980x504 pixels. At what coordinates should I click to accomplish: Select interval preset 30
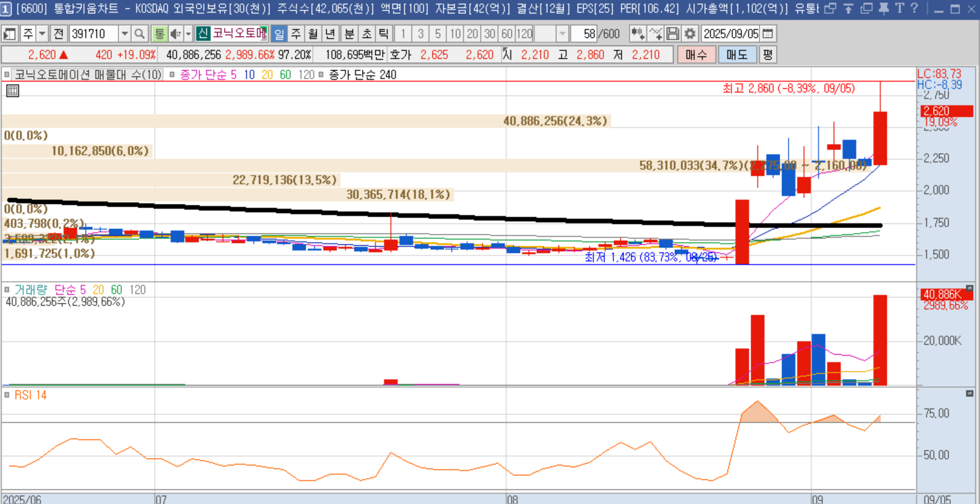(490, 34)
